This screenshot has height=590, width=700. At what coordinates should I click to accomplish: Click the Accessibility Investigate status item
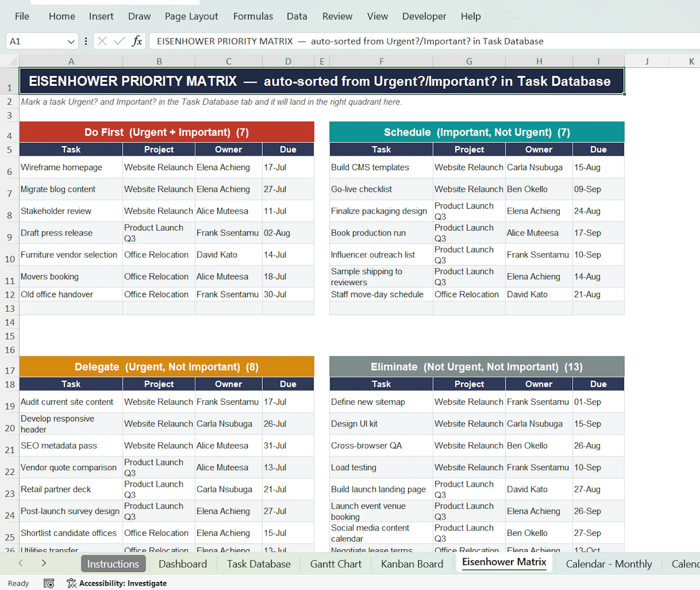click(x=117, y=583)
